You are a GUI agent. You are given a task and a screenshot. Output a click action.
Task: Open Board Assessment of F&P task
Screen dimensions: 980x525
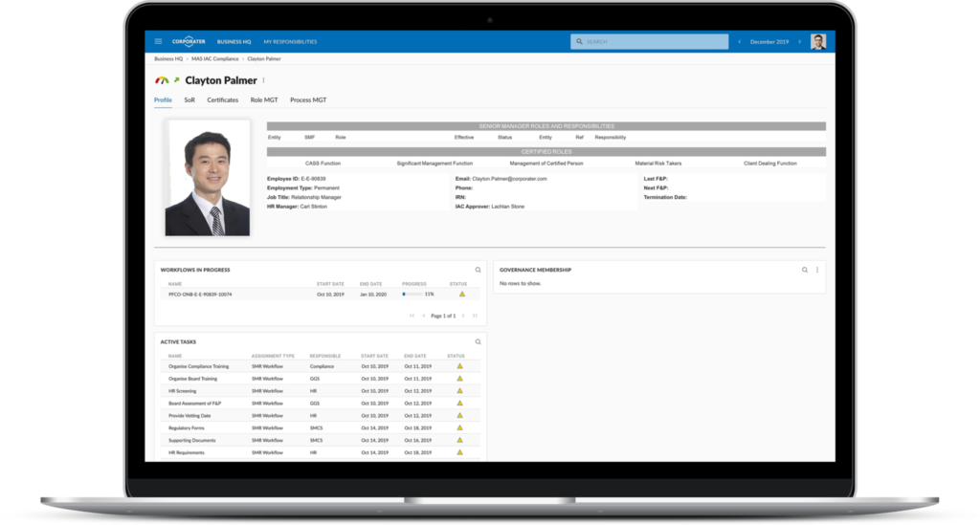(x=194, y=404)
